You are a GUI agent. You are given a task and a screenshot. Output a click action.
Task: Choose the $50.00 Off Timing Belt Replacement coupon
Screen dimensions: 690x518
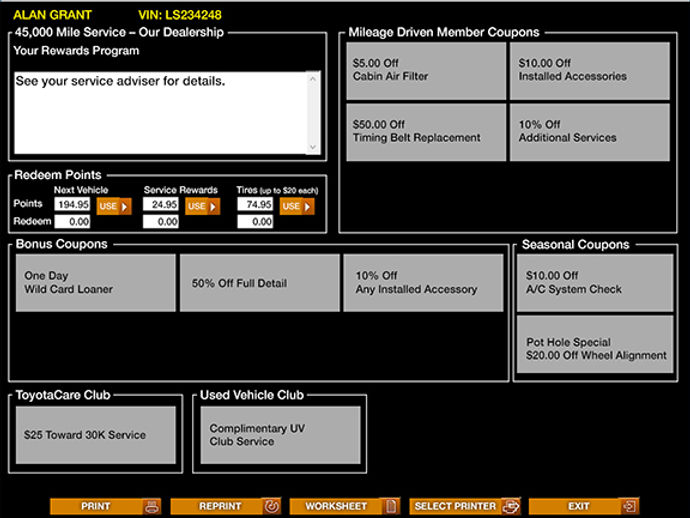point(426,132)
